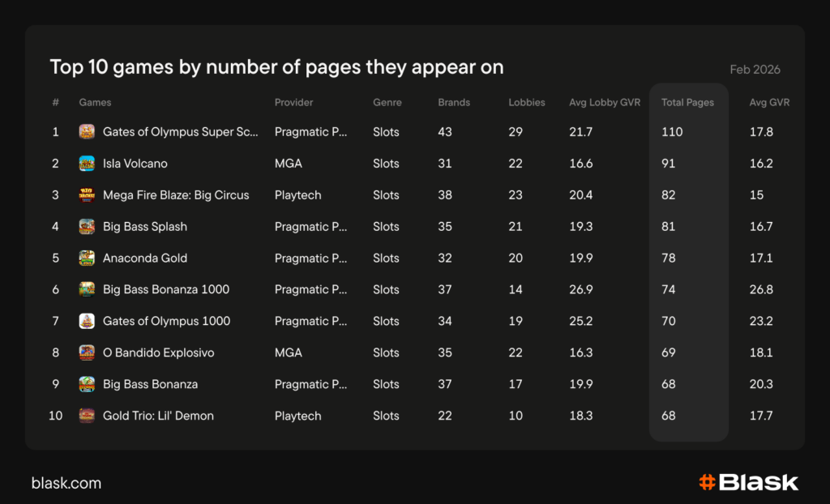Click the O Bandido Explosivo game icon
Viewport: 830px width, 504px height.
click(x=87, y=352)
